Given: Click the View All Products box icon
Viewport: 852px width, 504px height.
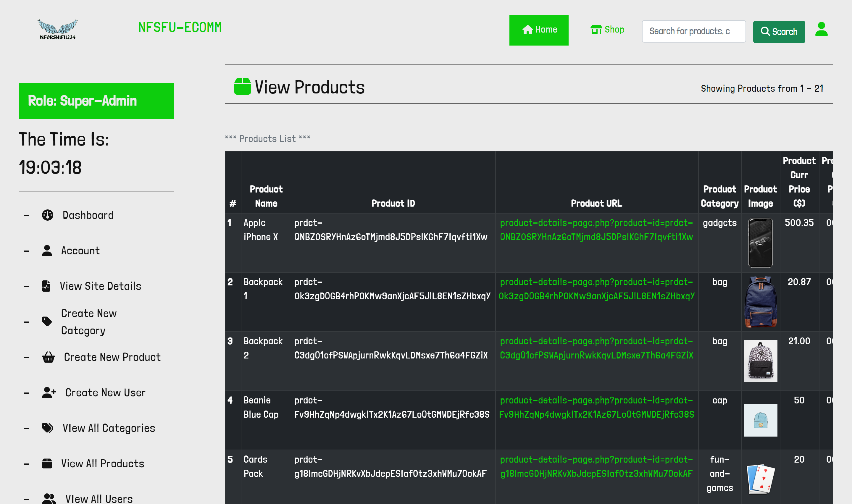Looking at the screenshot, I should (47, 463).
